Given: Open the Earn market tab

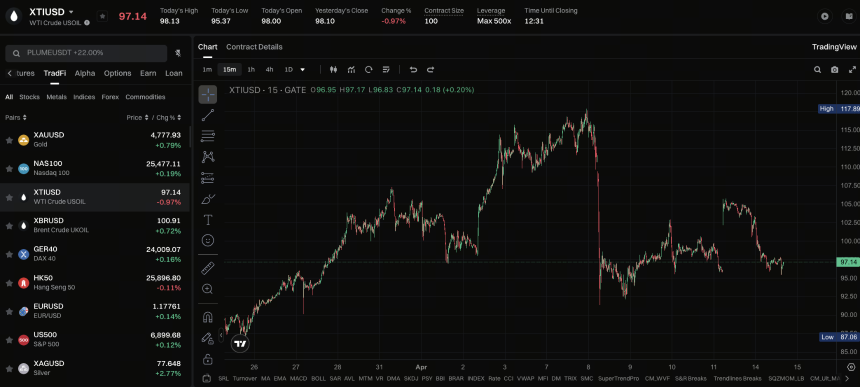Looking at the screenshot, I should [148, 73].
